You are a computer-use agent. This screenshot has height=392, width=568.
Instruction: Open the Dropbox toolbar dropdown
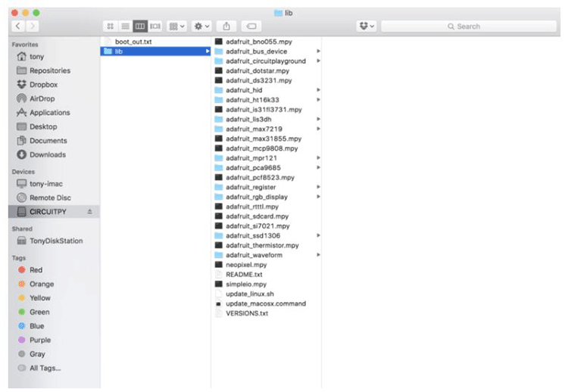pyautogui.click(x=367, y=26)
